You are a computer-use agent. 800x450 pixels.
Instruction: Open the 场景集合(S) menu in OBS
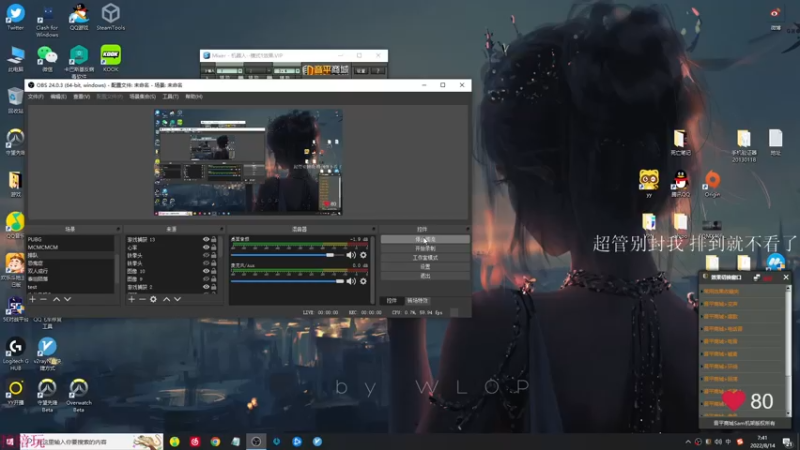(x=142, y=96)
